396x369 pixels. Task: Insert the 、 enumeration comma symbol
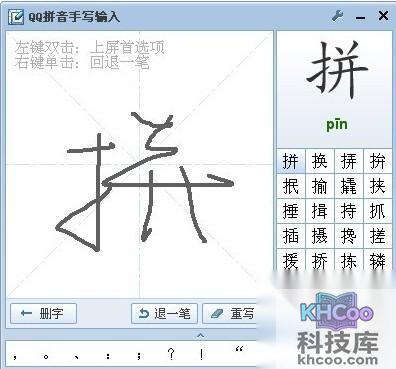point(77,357)
